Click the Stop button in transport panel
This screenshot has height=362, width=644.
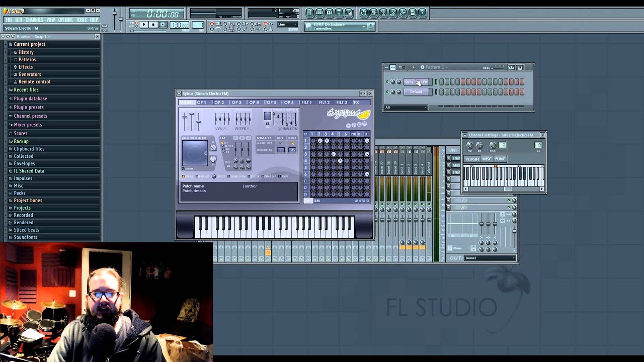pos(153,25)
